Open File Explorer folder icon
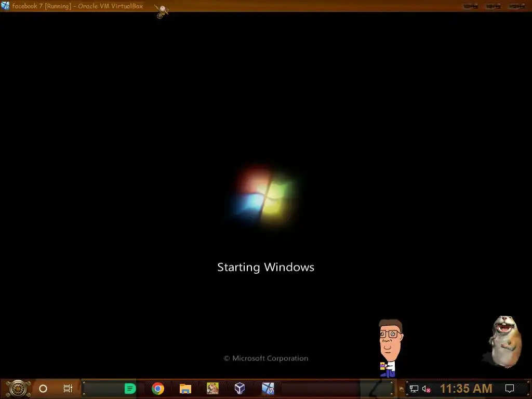The image size is (532, 399). tap(185, 389)
